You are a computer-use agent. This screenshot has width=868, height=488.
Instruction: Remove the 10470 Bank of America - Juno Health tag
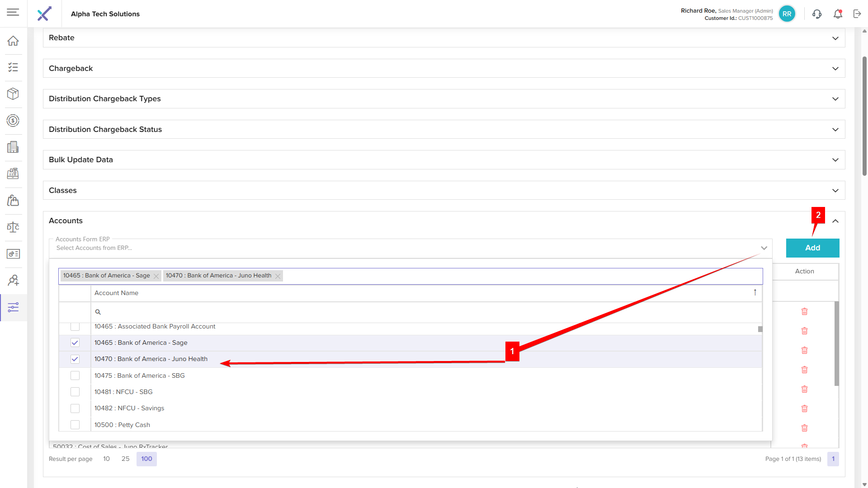pyautogui.click(x=278, y=276)
